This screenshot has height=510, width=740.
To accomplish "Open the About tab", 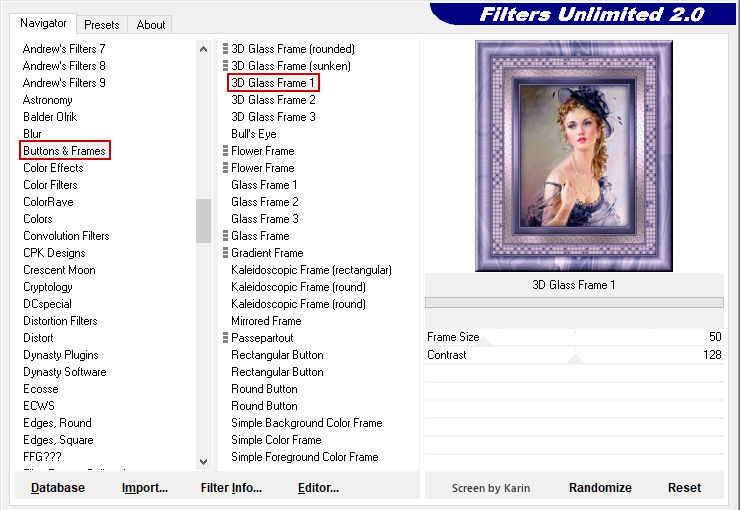I will point(151,25).
